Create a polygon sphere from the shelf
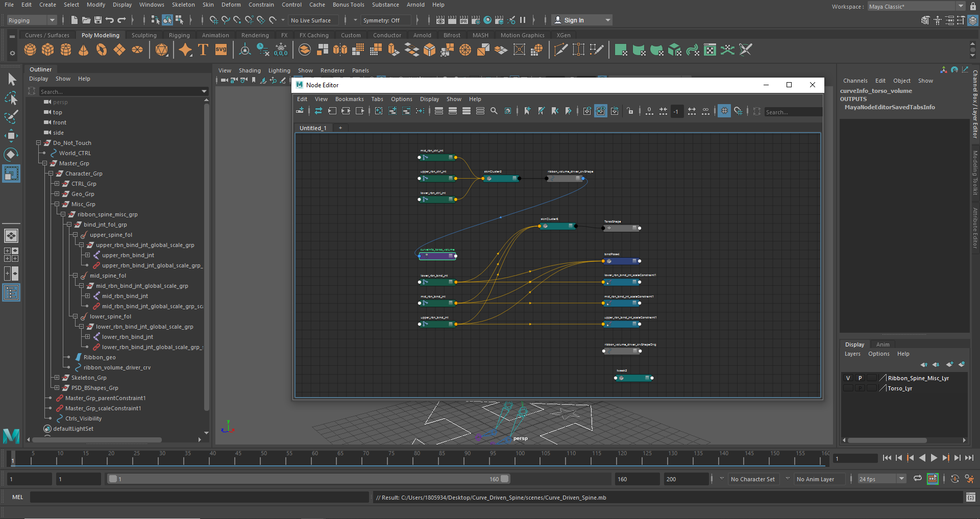Viewport: 980px width, 519px height. coord(30,50)
